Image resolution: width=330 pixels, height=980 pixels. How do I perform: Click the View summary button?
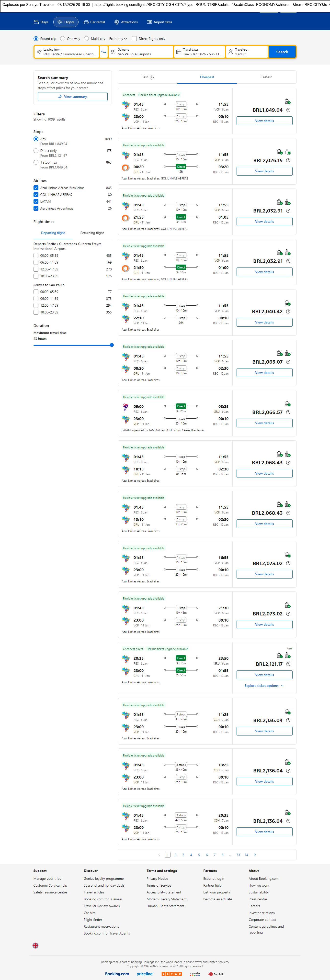click(x=72, y=97)
